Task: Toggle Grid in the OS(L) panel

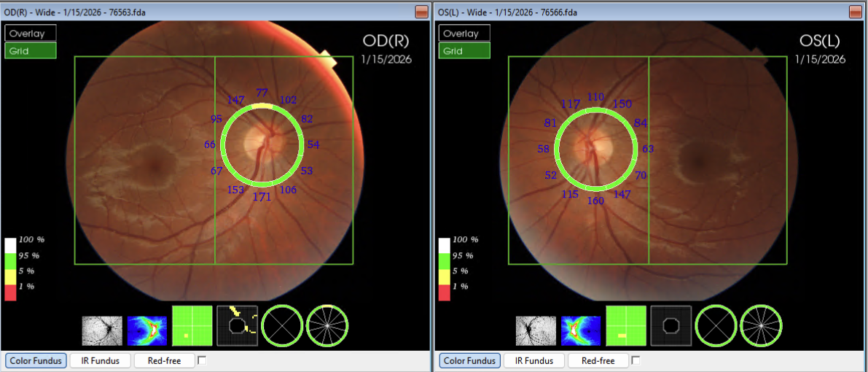Action: (x=464, y=51)
